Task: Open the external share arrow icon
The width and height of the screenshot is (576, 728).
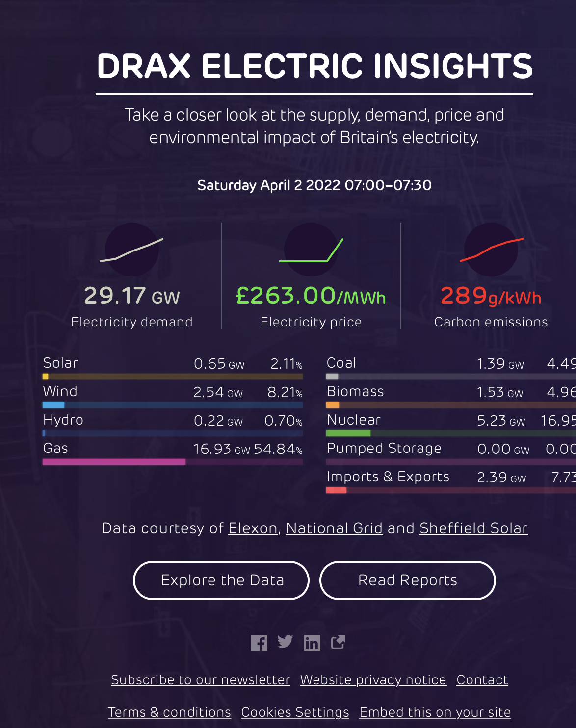Action: [338, 642]
